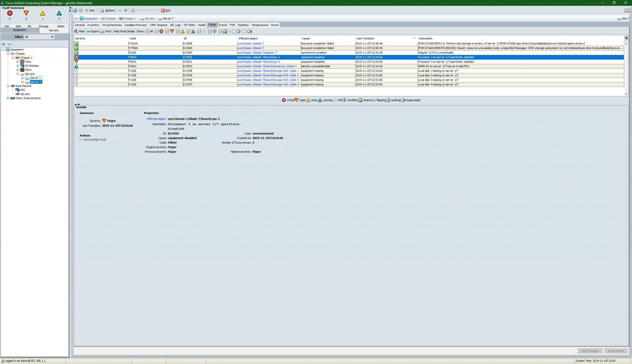Viewport: 632px width, 364px height.
Task: Print the faults table
Action: coord(106,31)
